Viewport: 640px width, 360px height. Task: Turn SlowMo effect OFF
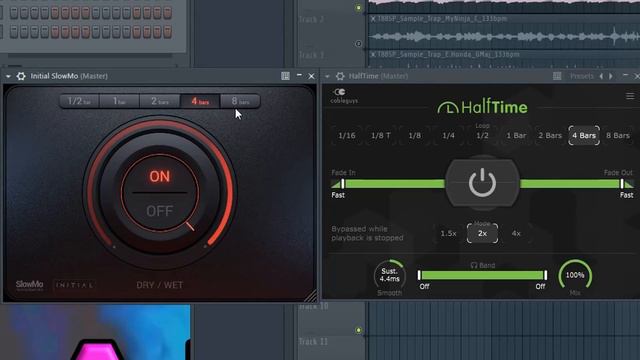pyautogui.click(x=160, y=211)
